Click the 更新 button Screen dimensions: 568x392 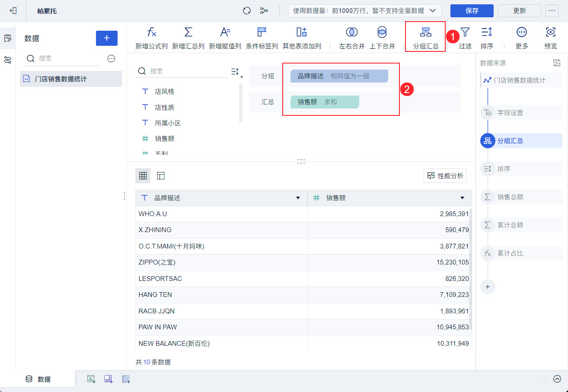pyautogui.click(x=520, y=11)
